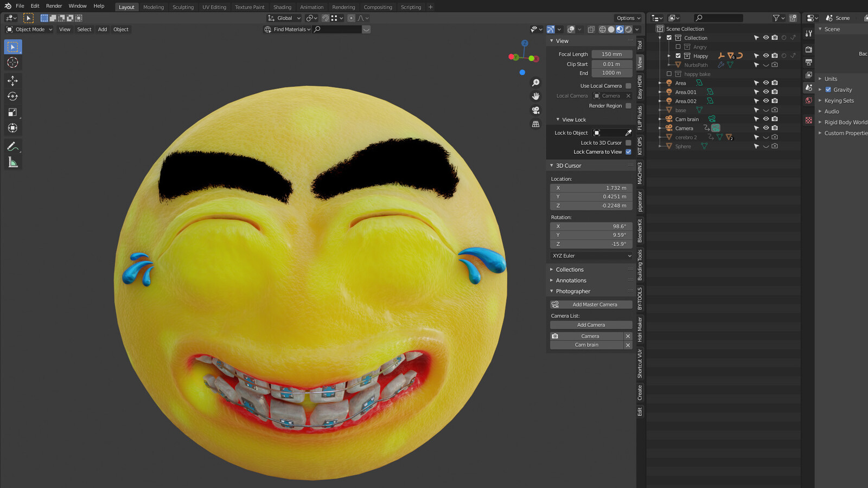Switch to wireframe viewport shading
868x488 pixels.
pos(602,29)
